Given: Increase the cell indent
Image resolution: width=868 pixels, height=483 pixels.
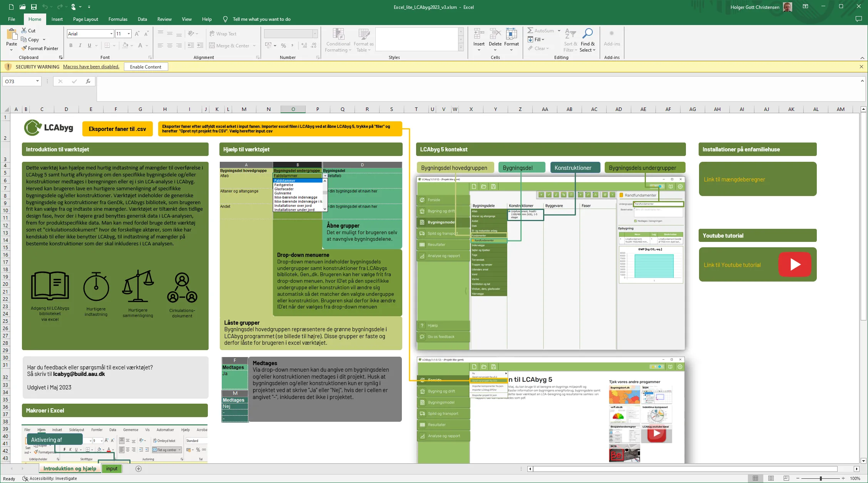Looking at the screenshot, I should tap(200, 45).
